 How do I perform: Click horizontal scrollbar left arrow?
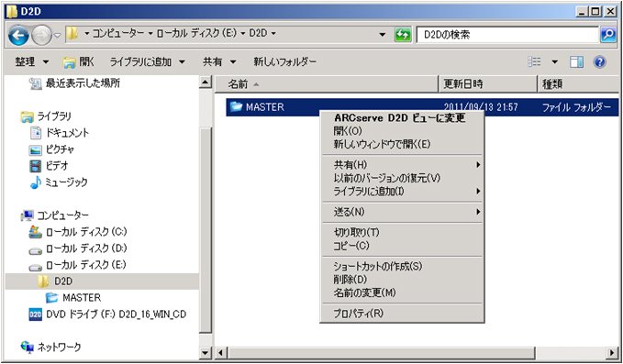point(221,352)
